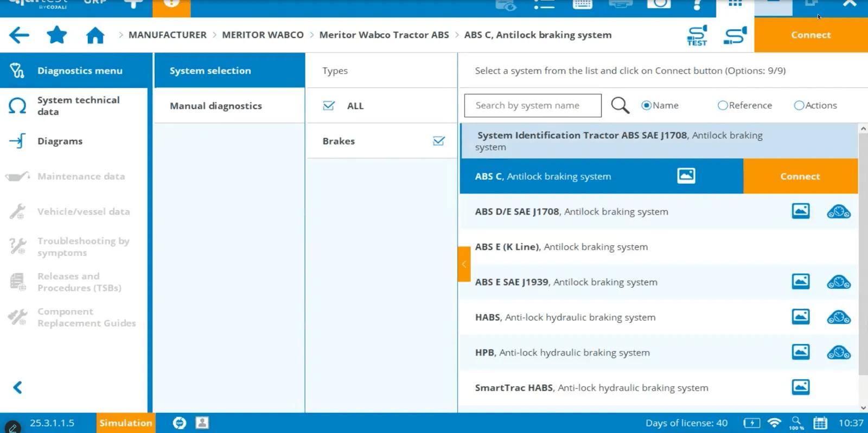Screen dimensions: 868x433
Task: Click Connect on the ABS C row
Action: [x=800, y=176]
